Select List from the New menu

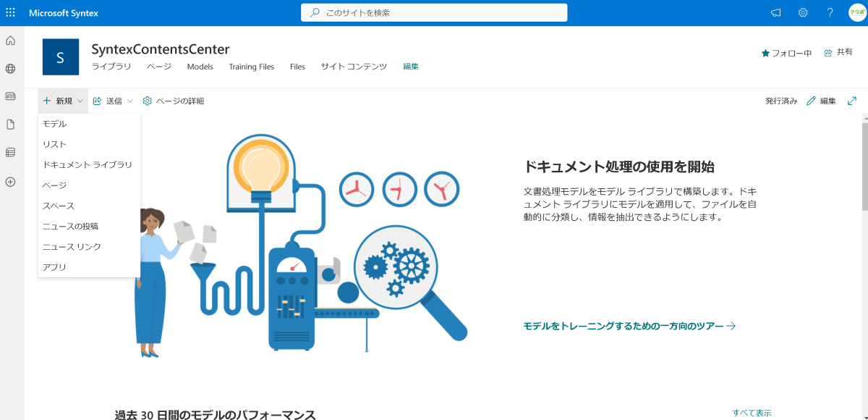89,145
